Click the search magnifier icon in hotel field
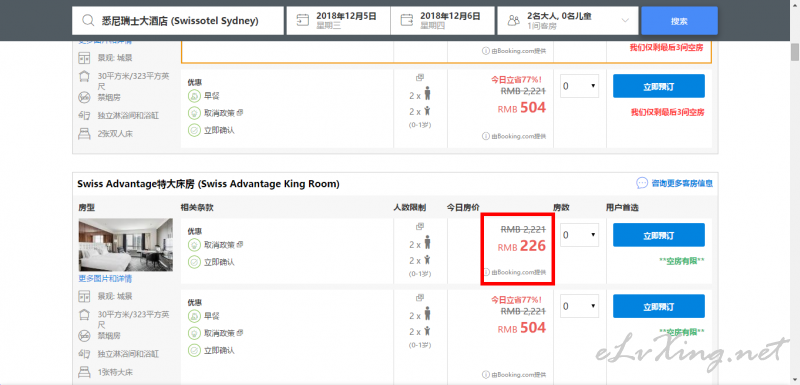This screenshot has height=385, width=800. [x=88, y=21]
